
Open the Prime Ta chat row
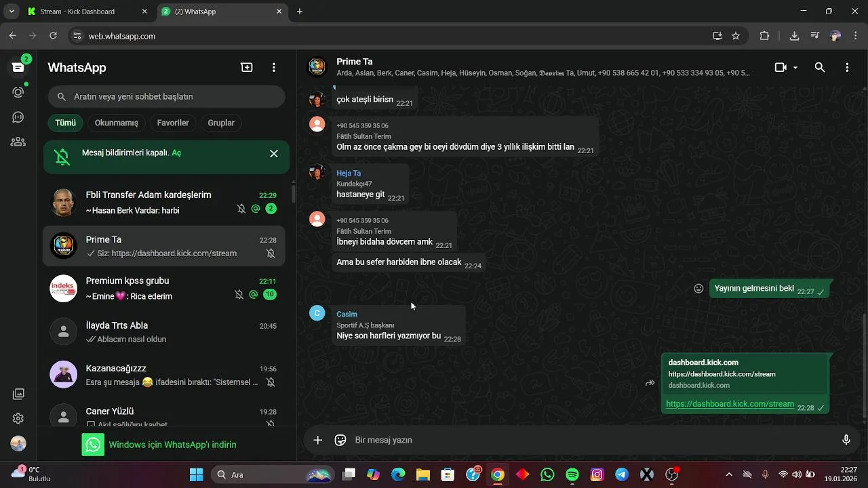pos(164,246)
